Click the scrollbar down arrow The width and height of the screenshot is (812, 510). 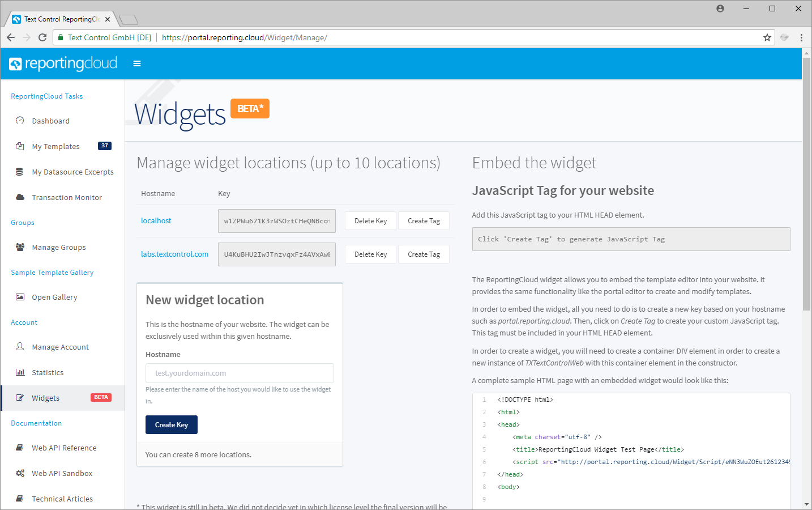click(x=806, y=504)
